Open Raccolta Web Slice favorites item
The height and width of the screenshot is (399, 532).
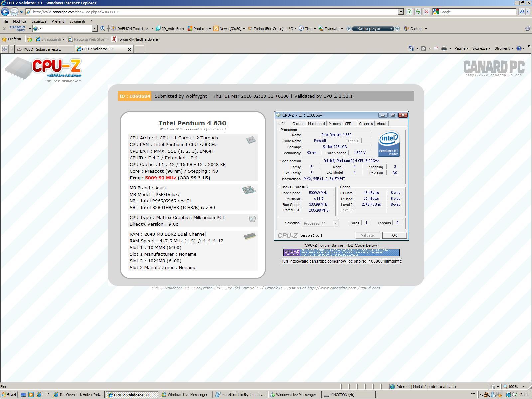pos(88,39)
